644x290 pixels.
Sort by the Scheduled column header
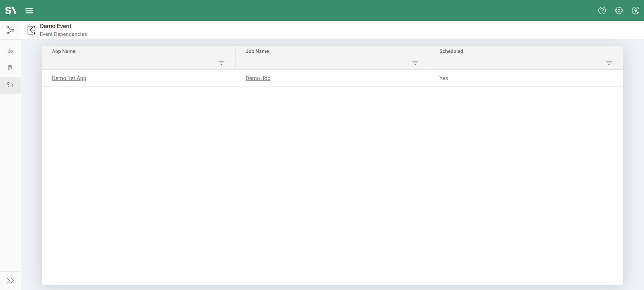451,51
